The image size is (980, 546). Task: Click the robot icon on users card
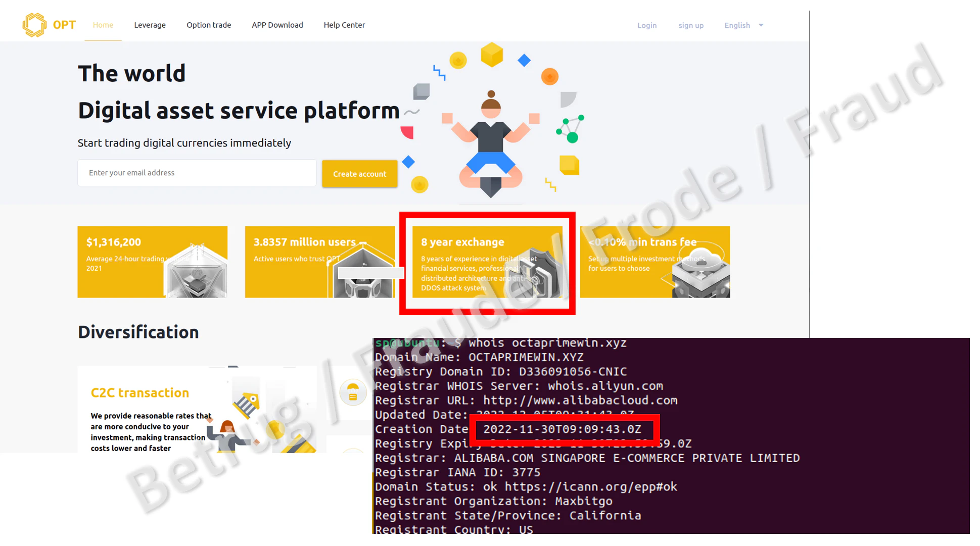click(362, 270)
